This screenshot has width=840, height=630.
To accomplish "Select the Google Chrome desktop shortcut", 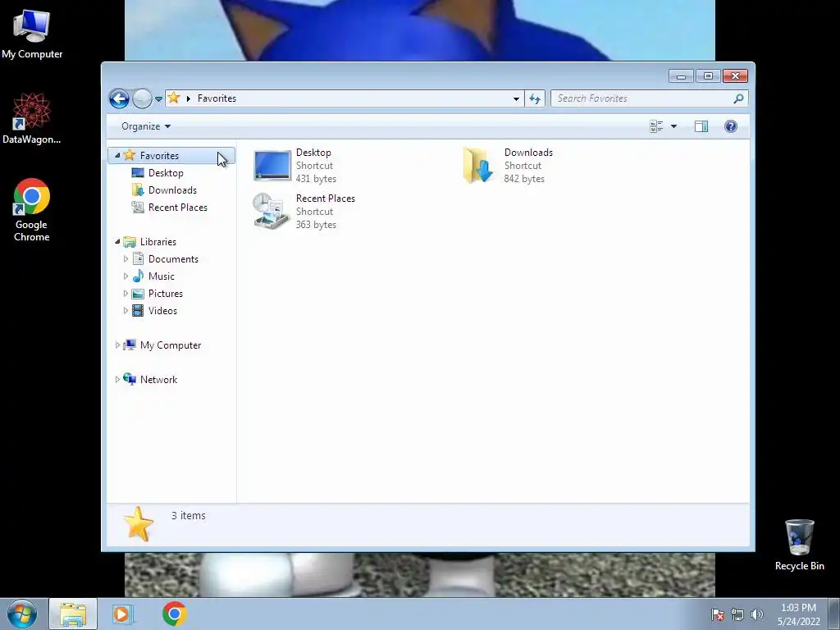I will click(x=32, y=210).
